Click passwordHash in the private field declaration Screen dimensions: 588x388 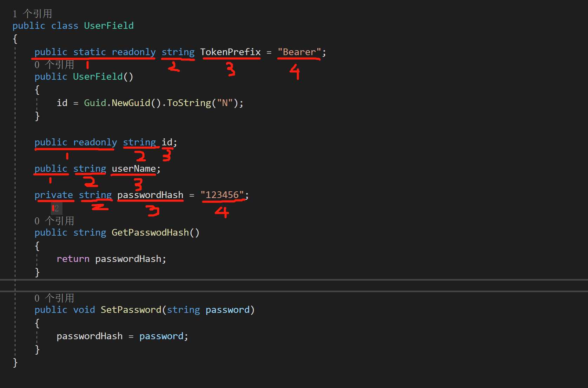coord(150,195)
